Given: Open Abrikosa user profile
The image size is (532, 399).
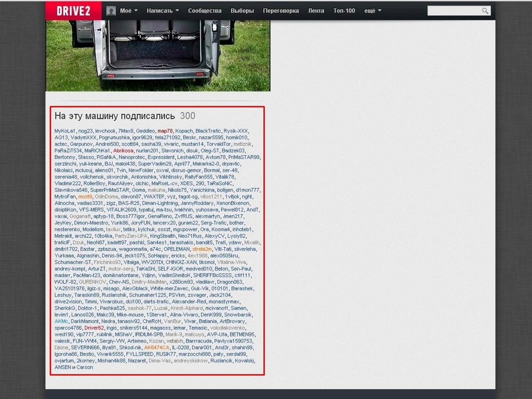Looking at the screenshot, I should point(123,151).
